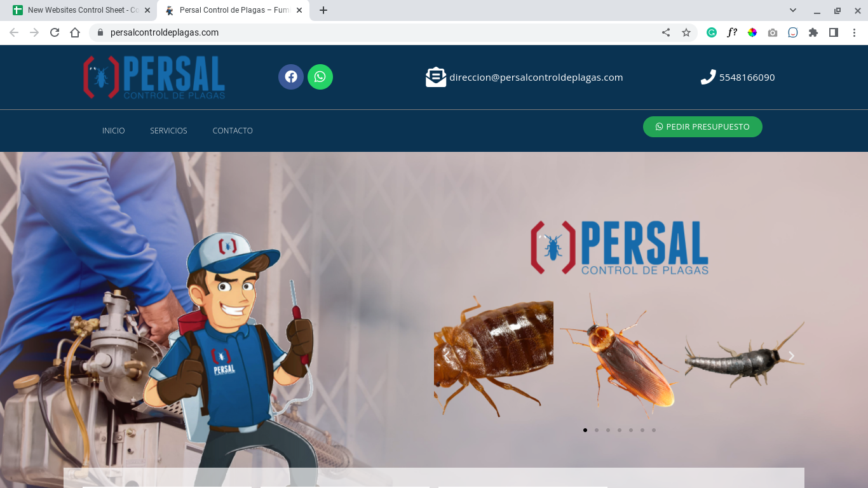Image resolution: width=868 pixels, height=488 pixels.
Task: Click the silverfish carousel image
Action: [745, 356]
